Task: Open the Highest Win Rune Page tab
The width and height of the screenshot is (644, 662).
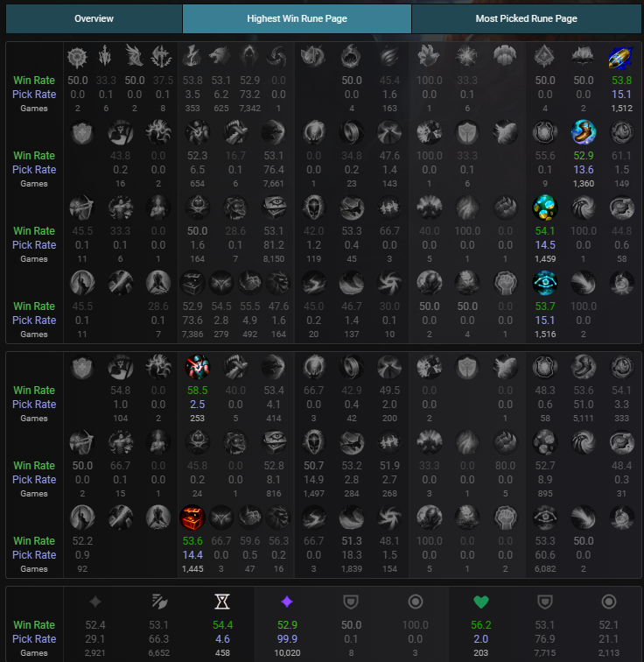Action: (297, 18)
